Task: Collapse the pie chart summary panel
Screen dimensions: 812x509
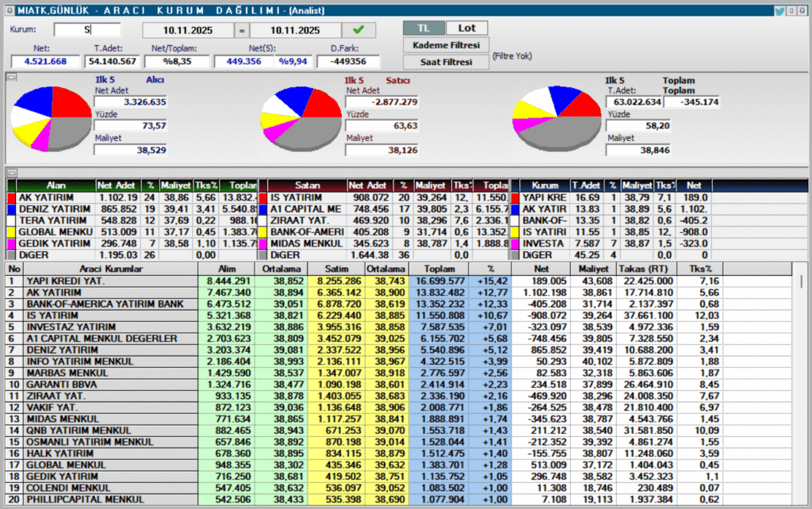Action: pyautogui.click(x=10, y=78)
